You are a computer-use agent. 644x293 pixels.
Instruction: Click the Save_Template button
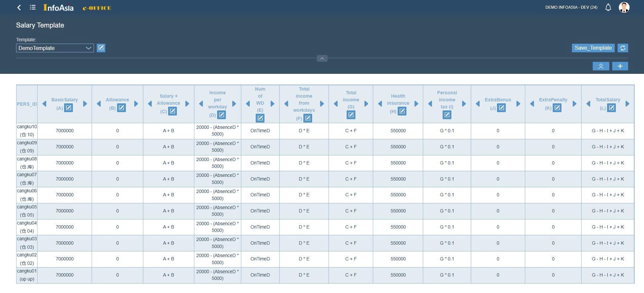click(x=593, y=48)
